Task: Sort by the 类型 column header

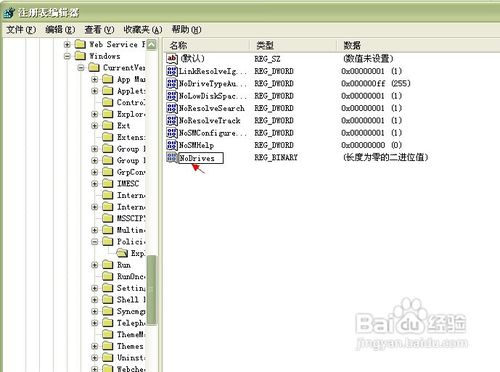Action: pos(294,45)
